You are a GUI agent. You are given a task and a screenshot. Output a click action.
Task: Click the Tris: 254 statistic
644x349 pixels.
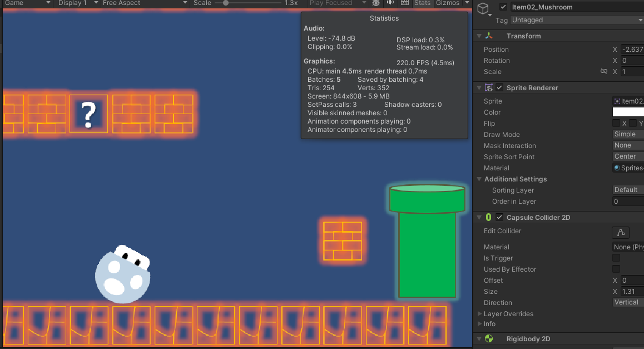click(321, 87)
